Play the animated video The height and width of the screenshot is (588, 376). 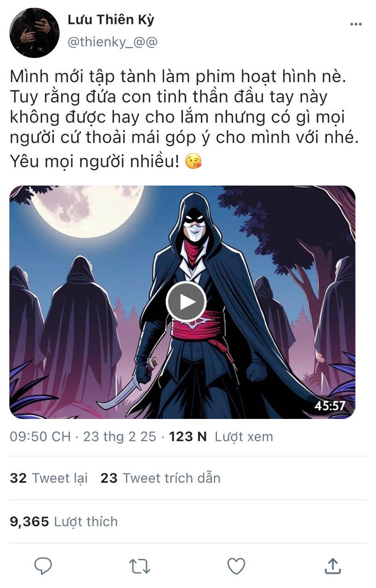tap(186, 302)
